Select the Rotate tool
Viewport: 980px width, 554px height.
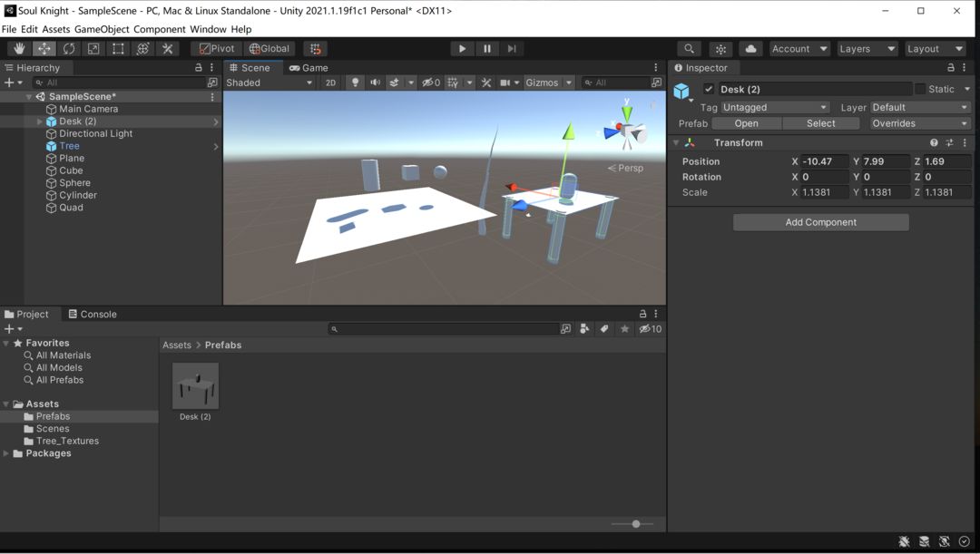[69, 49]
